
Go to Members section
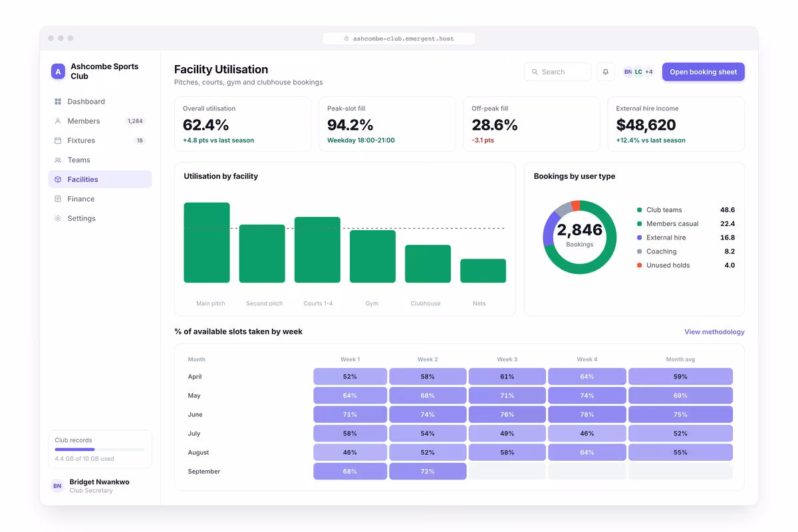(100, 121)
